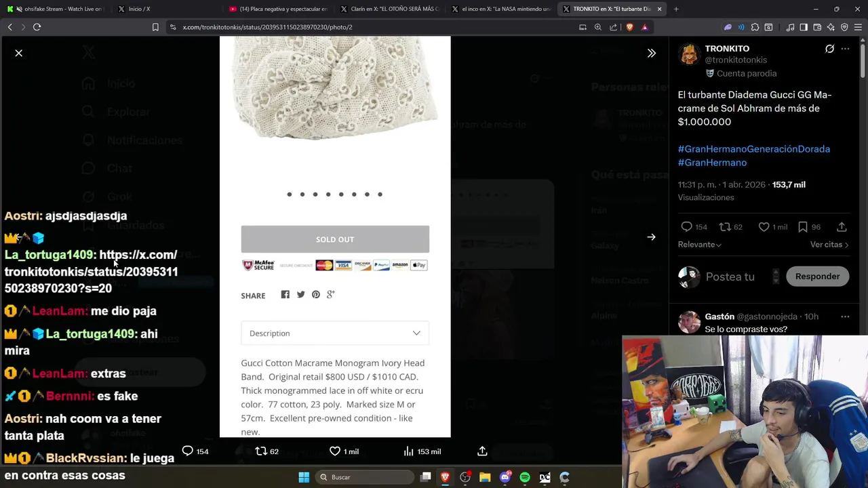868x488 pixels.
Task: Open Brave Wallet toolbar icon
Action: pos(817,27)
